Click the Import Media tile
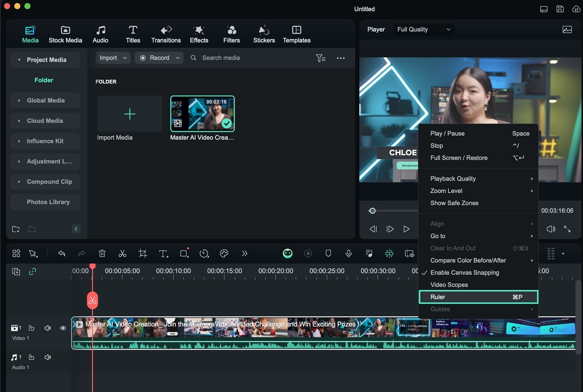583x392 pixels. point(130,114)
